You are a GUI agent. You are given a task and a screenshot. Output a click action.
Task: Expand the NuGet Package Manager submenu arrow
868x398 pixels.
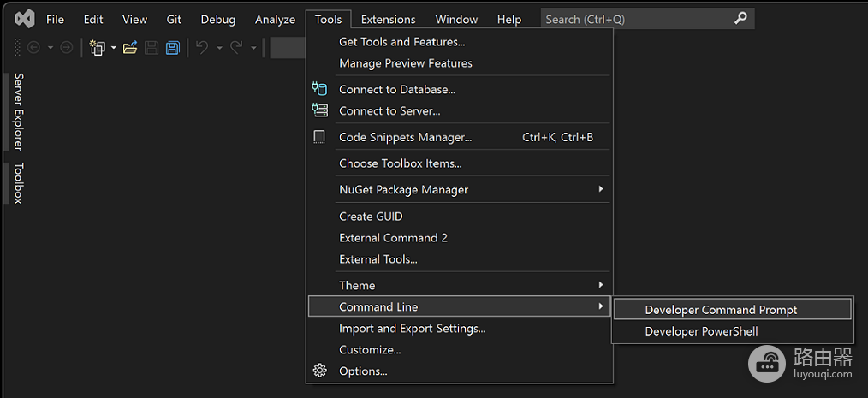601,189
